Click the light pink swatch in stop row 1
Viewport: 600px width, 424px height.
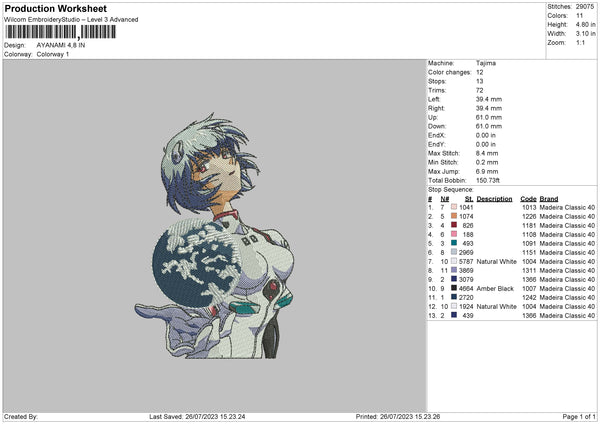pyautogui.click(x=454, y=207)
